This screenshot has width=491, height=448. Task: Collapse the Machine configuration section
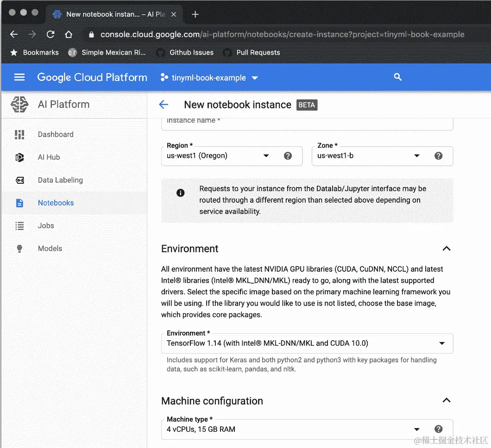coord(447,400)
